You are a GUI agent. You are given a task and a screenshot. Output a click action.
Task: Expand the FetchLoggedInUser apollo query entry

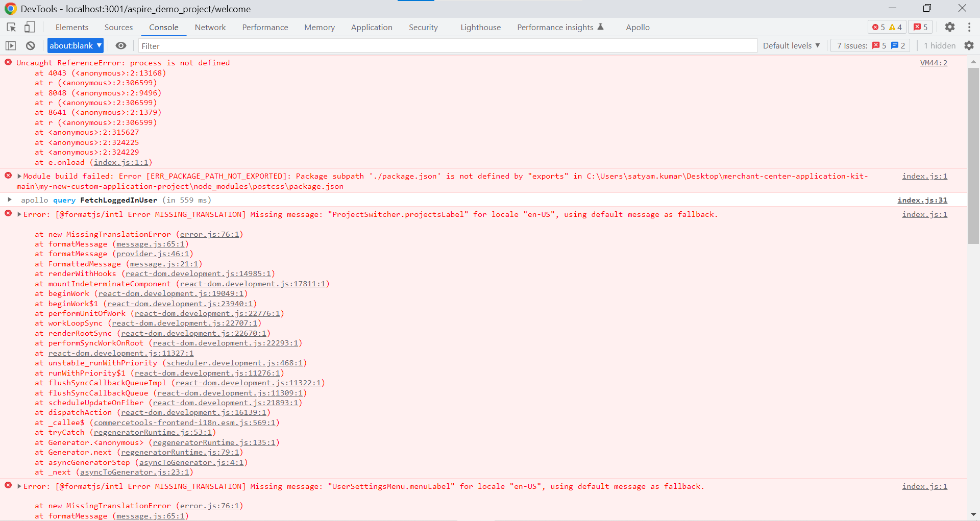coord(11,200)
